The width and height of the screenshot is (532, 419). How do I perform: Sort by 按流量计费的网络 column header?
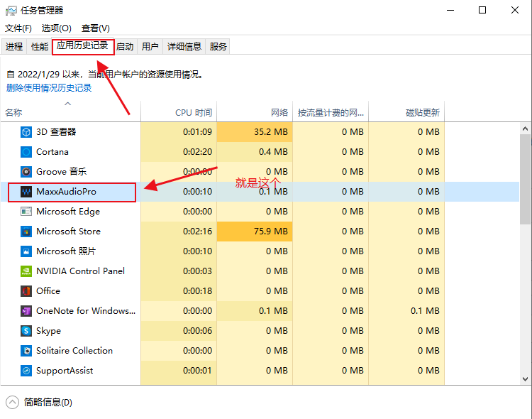tap(331, 111)
